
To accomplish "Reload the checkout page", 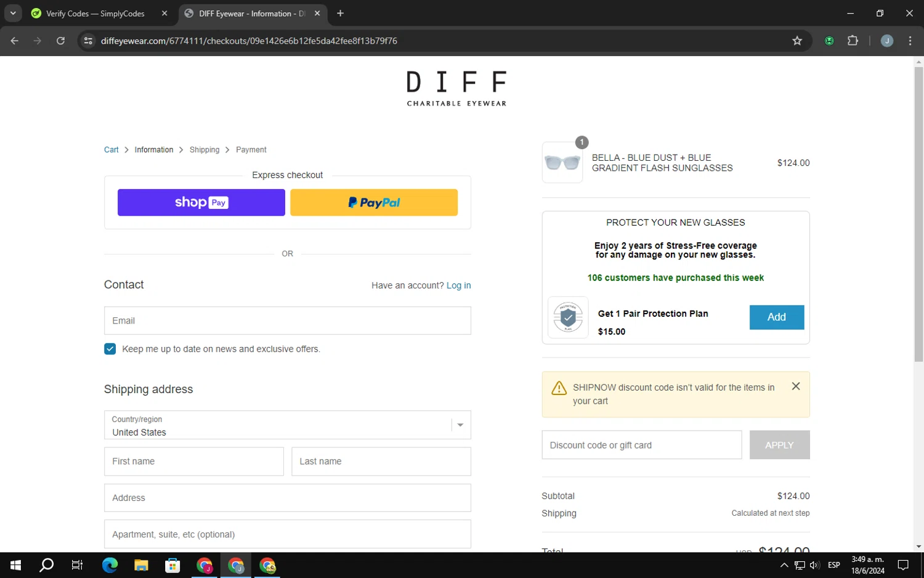I will click(x=60, y=41).
